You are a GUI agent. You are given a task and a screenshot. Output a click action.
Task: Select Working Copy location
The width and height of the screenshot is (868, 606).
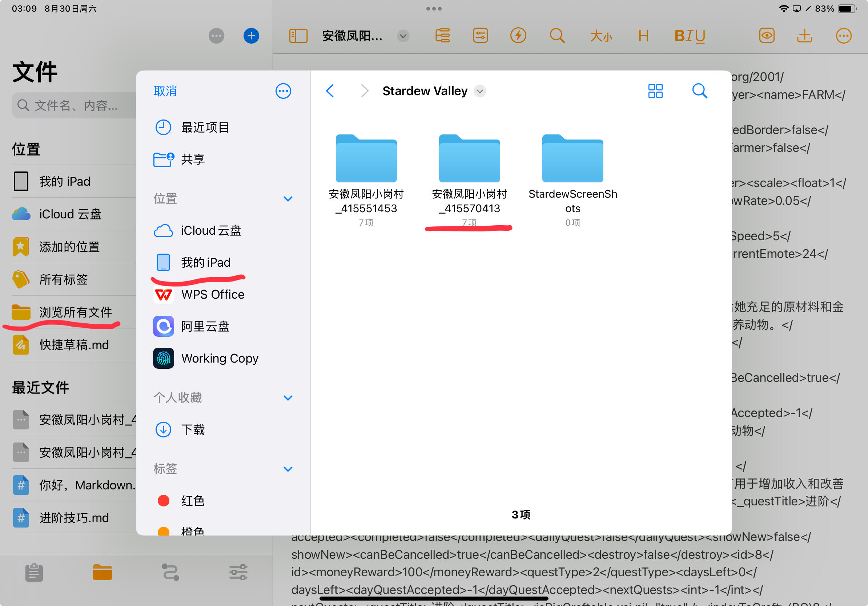[x=223, y=358]
